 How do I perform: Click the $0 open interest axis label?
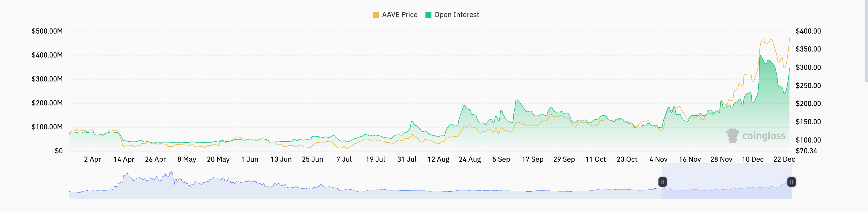pyautogui.click(x=59, y=151)
